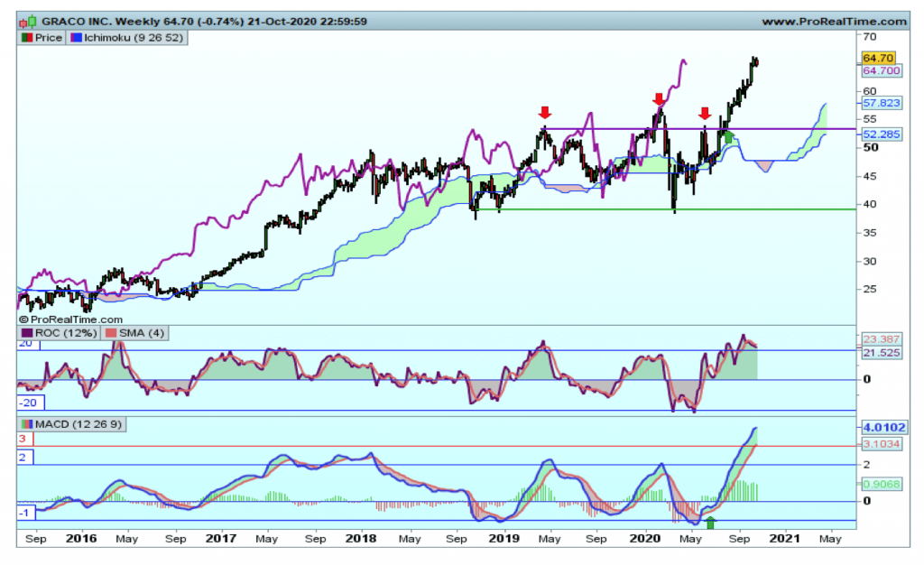Image resolution: width=924 pixels, height=565 pixels.
Task: Click the red-green color swatch next to Price
Action: [26, 38]
